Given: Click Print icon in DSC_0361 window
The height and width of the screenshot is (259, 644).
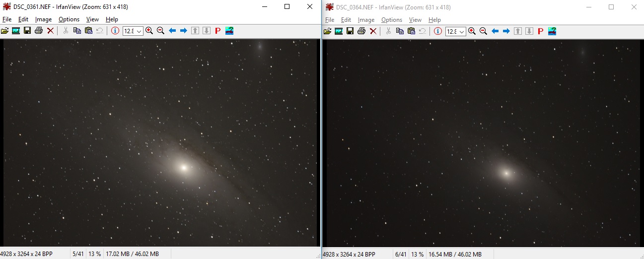Looking at the screenshot, I should point(39,31).
